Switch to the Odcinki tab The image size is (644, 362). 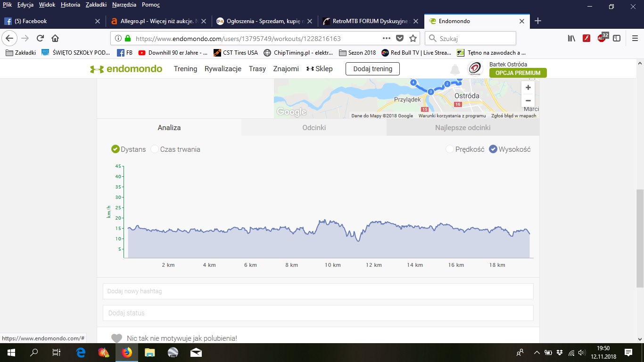[x=314, y=128]
